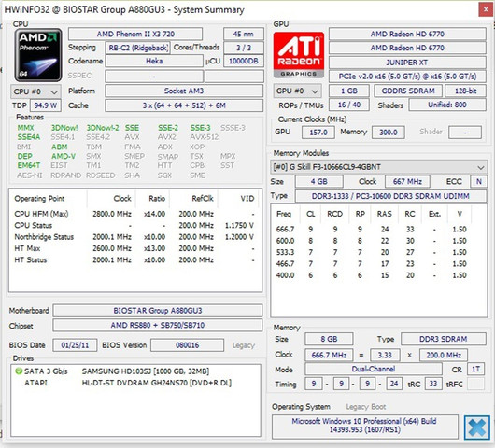Click the greyed AVX-512 feature label
The height and width of the screenshot is (448, 495).
205,137
